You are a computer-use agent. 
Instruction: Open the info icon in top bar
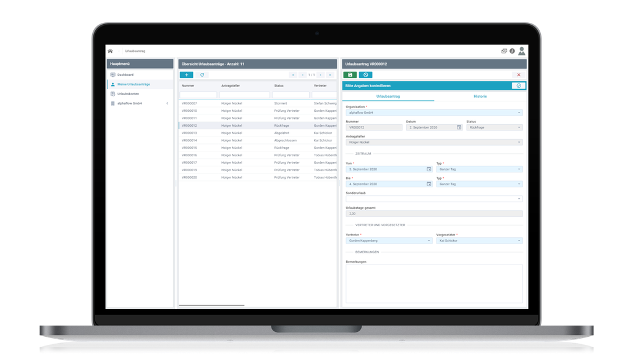512,51
